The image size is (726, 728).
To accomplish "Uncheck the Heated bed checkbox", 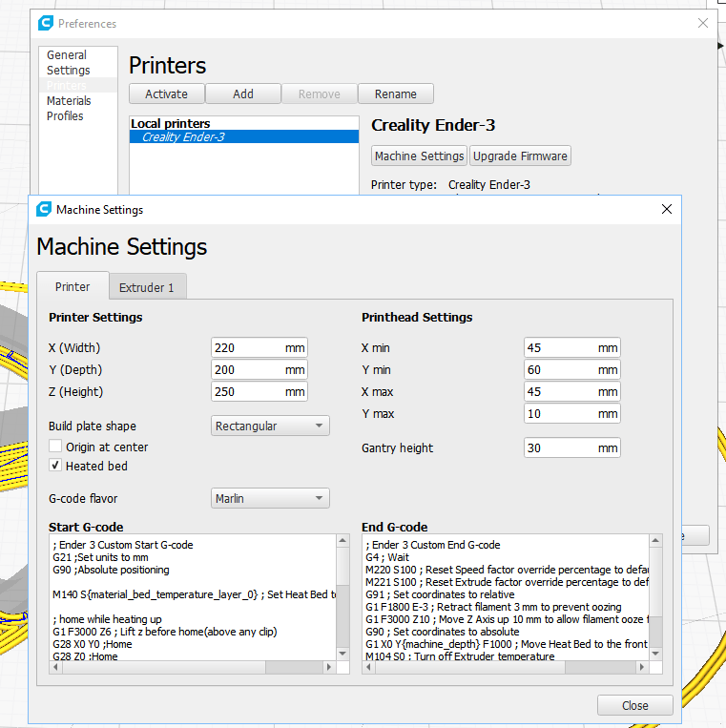I will tap(55, 466).
